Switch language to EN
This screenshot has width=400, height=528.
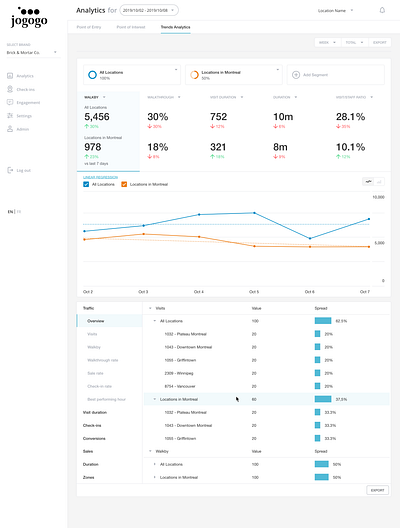[x=10, y=211]
